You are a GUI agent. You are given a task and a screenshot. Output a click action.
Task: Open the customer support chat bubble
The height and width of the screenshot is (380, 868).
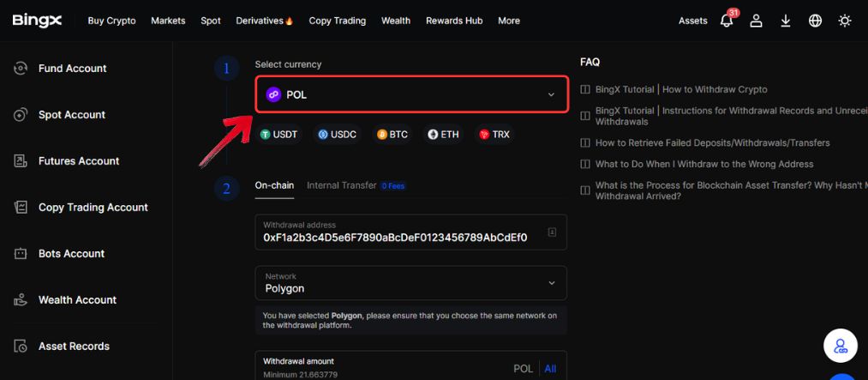click(x=841, y=347)
